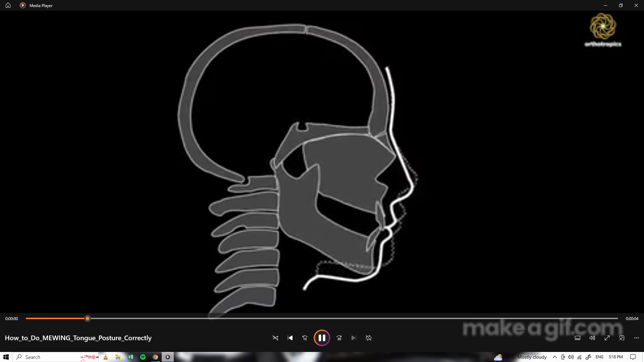
Task: Click the taskbar Search box
Action: pos(50,357)
